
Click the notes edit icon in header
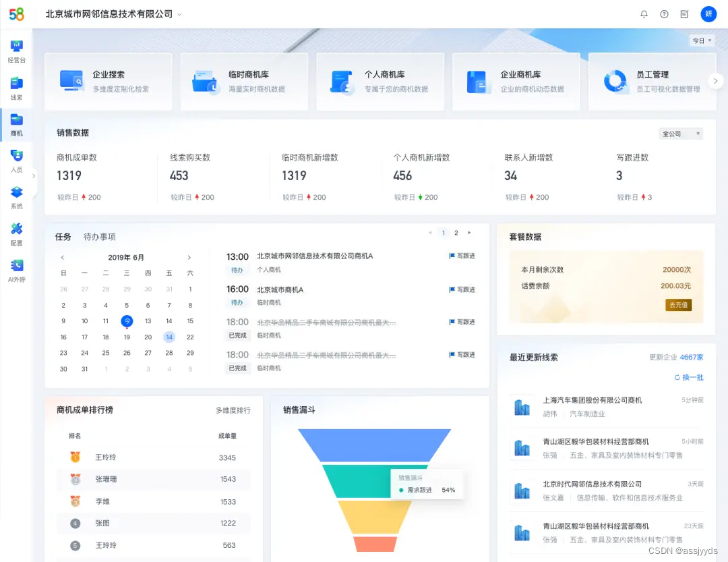point(684,14)
